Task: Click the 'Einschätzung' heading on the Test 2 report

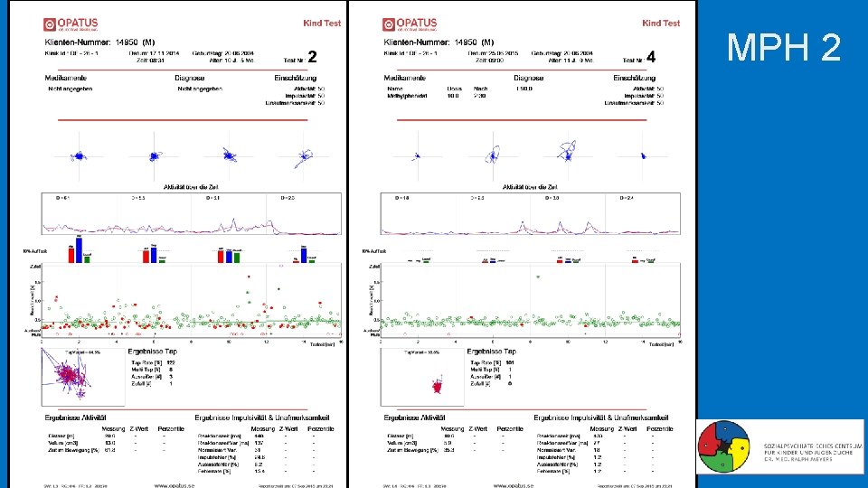Action: 295,78
